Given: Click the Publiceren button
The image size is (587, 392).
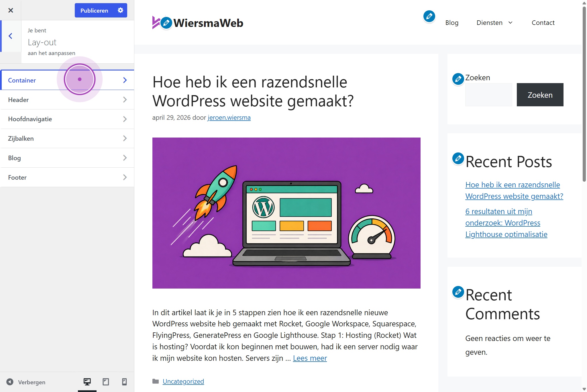Looking at the screenshot, I should coord(94,10).
